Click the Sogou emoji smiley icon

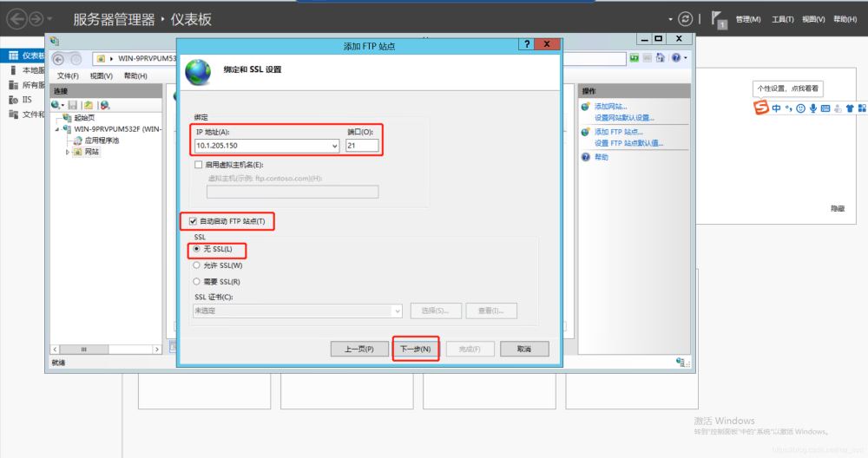pyautogui.click(x=800, y=108)
